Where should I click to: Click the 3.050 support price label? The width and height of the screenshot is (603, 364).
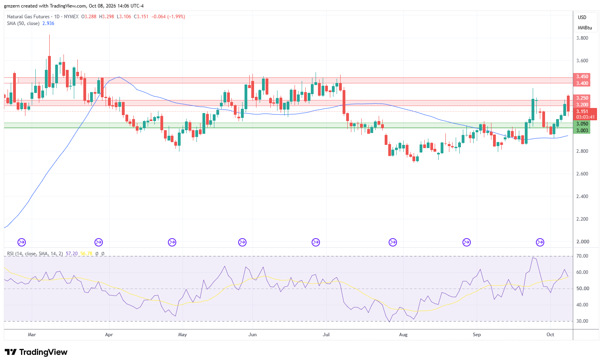tap(582, 124)
